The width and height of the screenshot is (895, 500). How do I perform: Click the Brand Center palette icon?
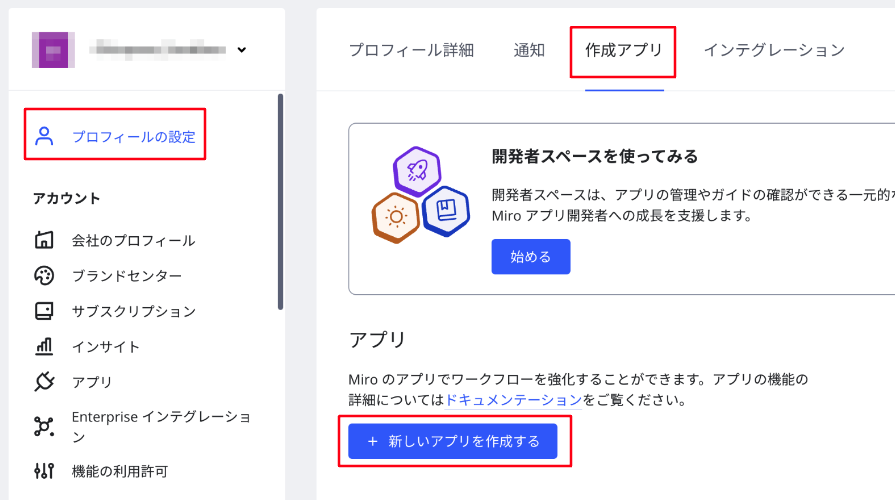point(44,275)
